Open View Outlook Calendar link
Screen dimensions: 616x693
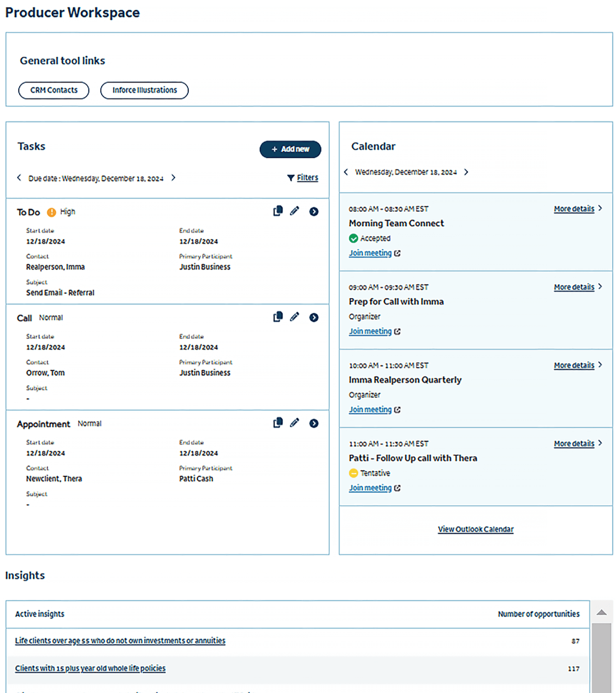click(x=475, y=529)
